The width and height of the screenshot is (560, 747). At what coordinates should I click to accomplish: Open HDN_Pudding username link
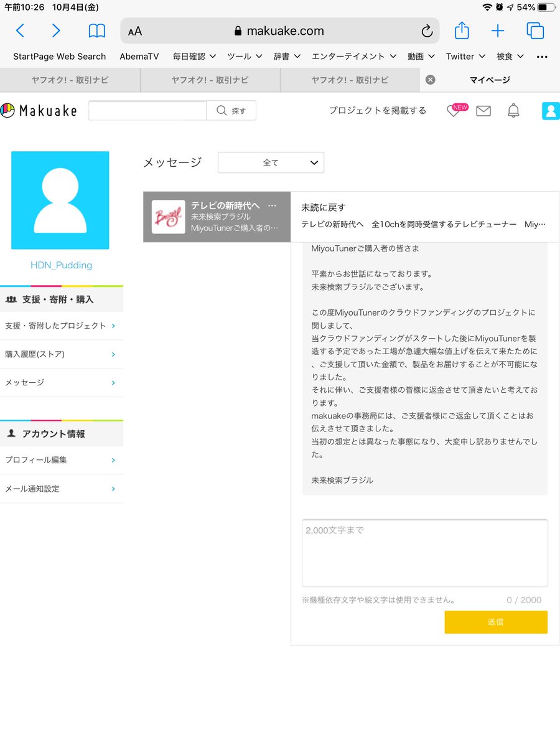point(61,265)
